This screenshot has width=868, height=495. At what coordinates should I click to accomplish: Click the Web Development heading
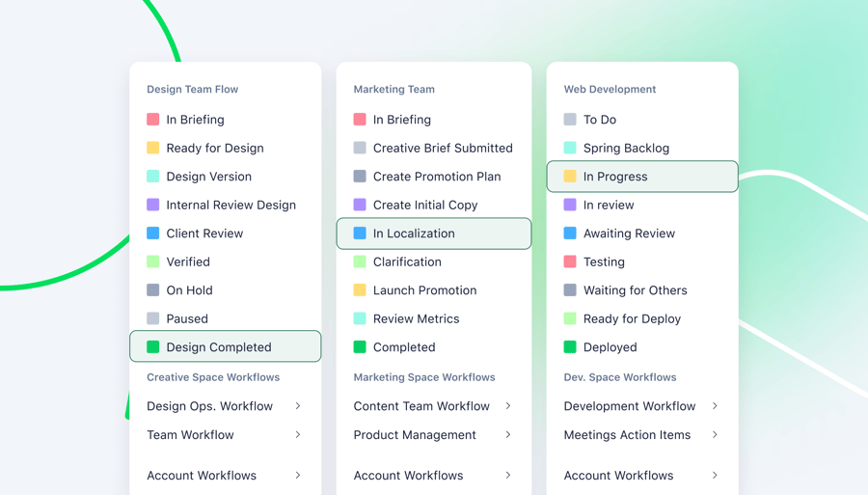[610, 89]
